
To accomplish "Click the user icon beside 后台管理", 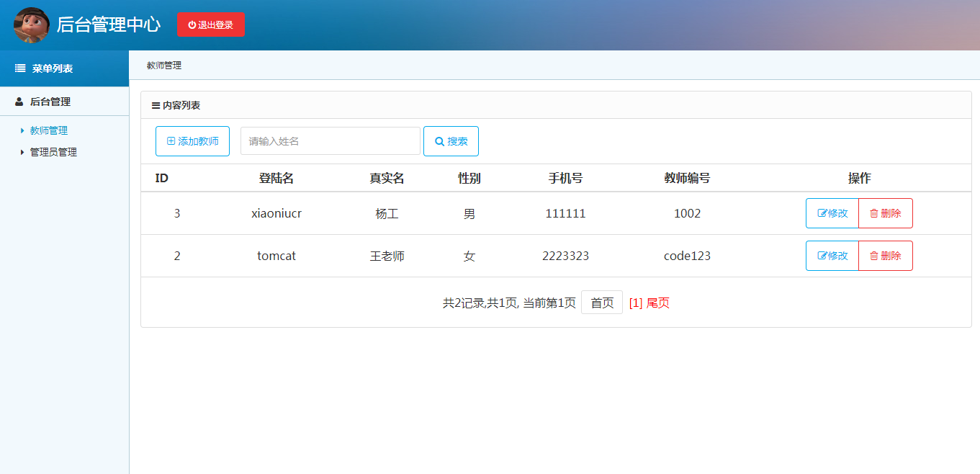I will [19, 102].
